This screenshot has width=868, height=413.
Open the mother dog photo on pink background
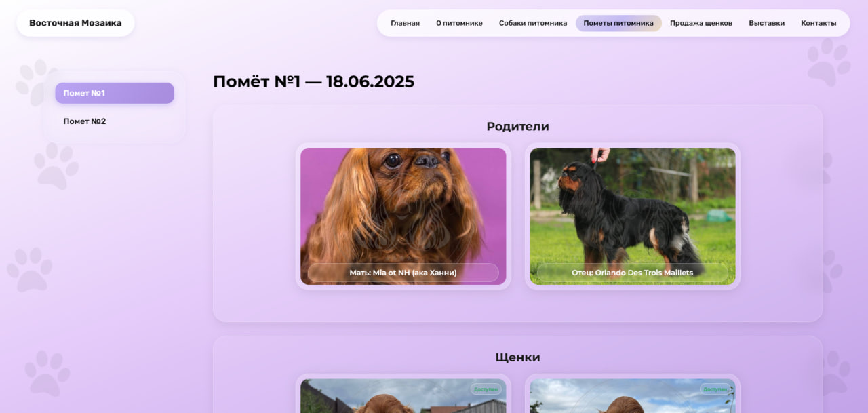pos(403,203)
